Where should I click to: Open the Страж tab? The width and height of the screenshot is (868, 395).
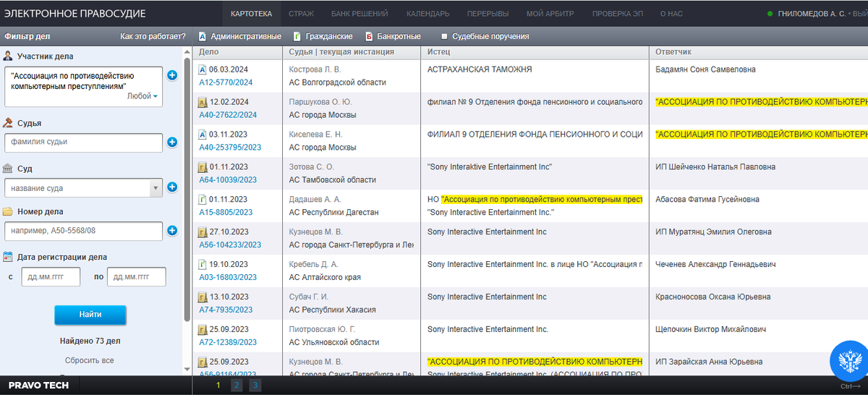point(301,14)
